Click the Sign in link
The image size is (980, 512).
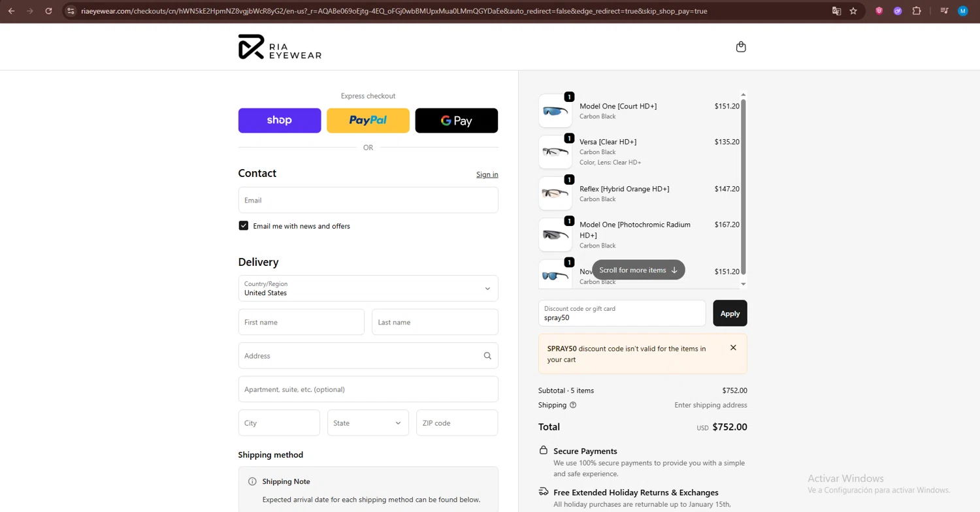pos(487,174)
